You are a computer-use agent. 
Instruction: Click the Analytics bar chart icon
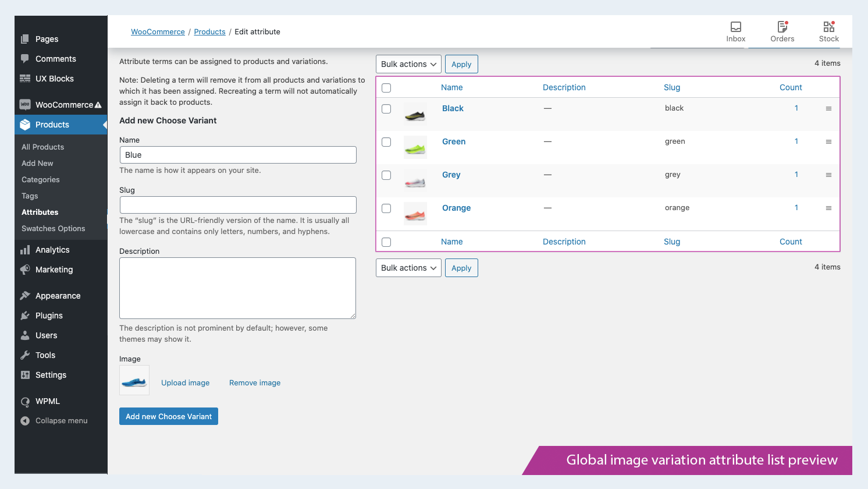[25, 250]
